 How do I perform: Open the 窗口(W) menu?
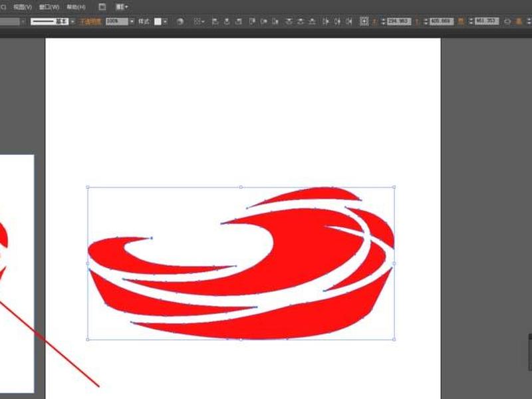[49, 7]
